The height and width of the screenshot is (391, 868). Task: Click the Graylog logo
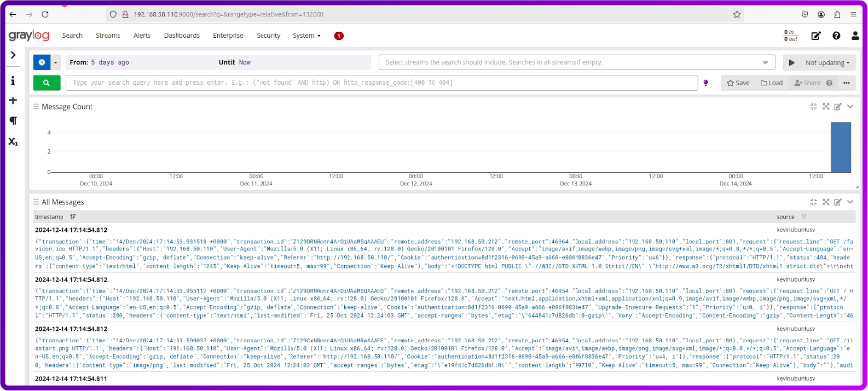point(29,36)
